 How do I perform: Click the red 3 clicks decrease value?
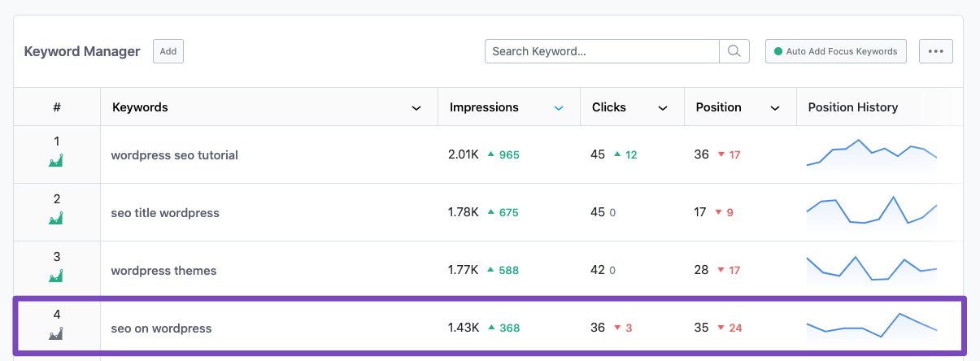[629, 328]
